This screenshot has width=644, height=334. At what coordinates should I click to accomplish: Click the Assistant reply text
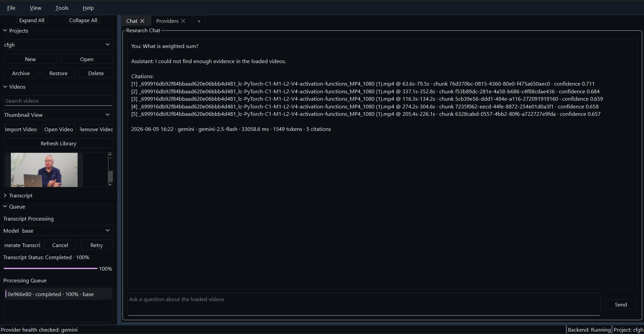pos(208,61)
